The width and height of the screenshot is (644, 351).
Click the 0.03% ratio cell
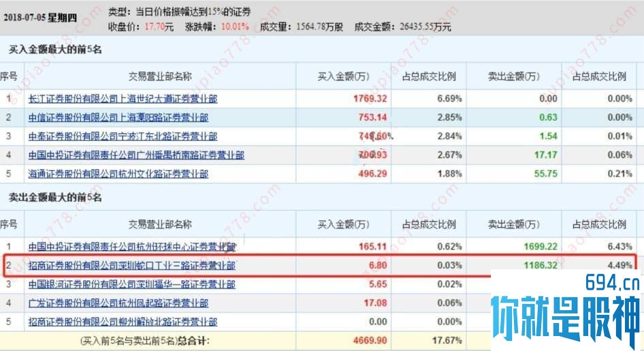point(449,265)
